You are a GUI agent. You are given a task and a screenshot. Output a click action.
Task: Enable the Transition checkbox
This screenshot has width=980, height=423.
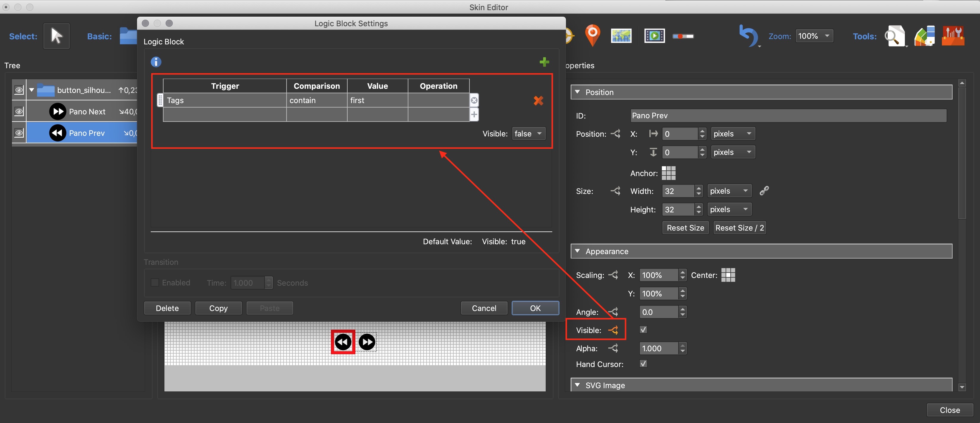pyautogui.click(x=155, y=282)
